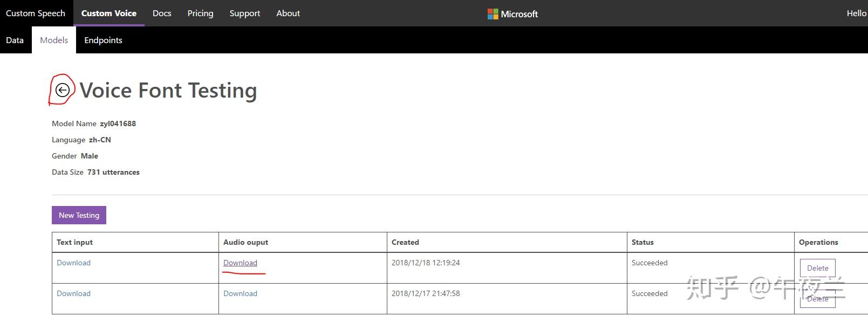Screen dimensions: 868x323
Task: Click the Microsoft logo
Action: (x=512, y=14)
